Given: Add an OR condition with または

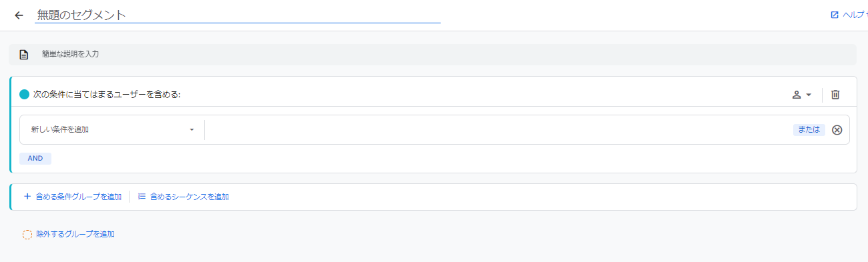Looking at the screenshot, I should point(809,130).
